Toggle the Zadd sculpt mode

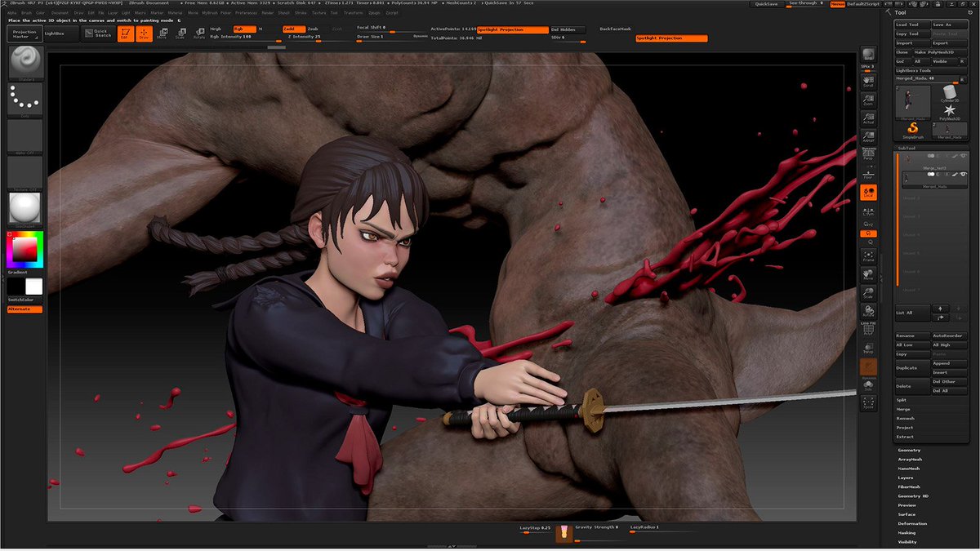point(294,29)
